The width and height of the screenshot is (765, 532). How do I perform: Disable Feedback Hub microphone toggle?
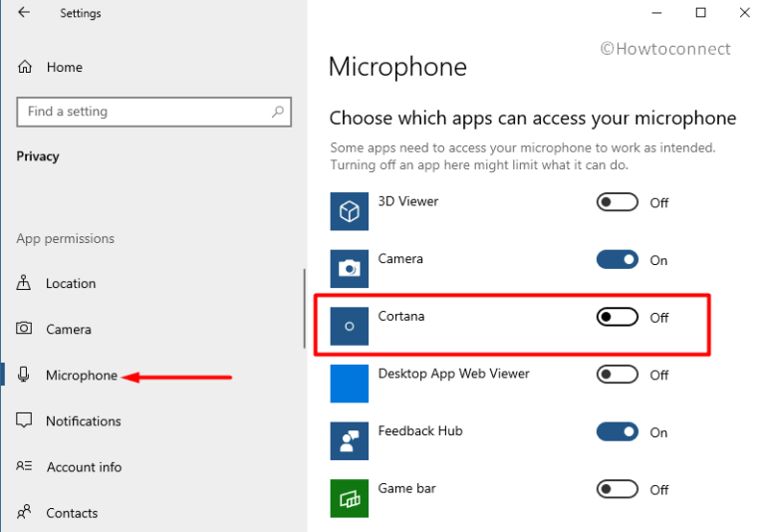click(618, 432)
